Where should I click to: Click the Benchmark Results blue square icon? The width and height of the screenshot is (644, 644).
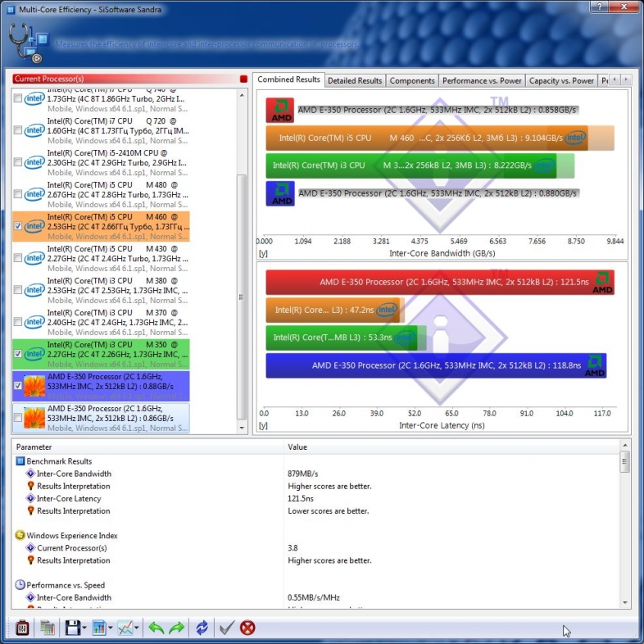[20, 460]
